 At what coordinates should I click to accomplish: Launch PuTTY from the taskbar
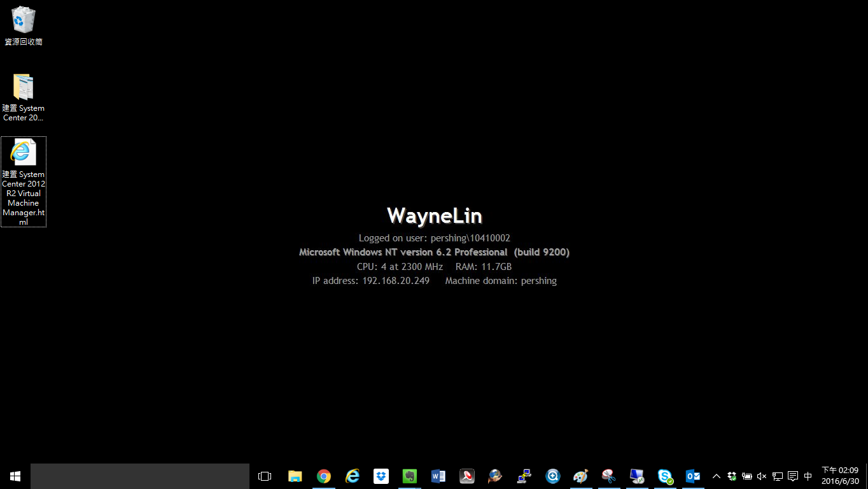(524, 476)
